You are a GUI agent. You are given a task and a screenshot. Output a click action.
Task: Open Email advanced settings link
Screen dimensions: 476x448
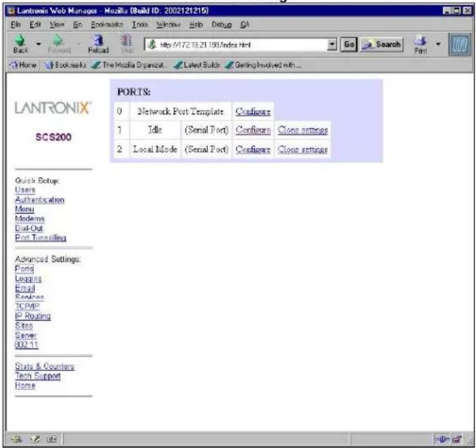(x=25, y=288)
